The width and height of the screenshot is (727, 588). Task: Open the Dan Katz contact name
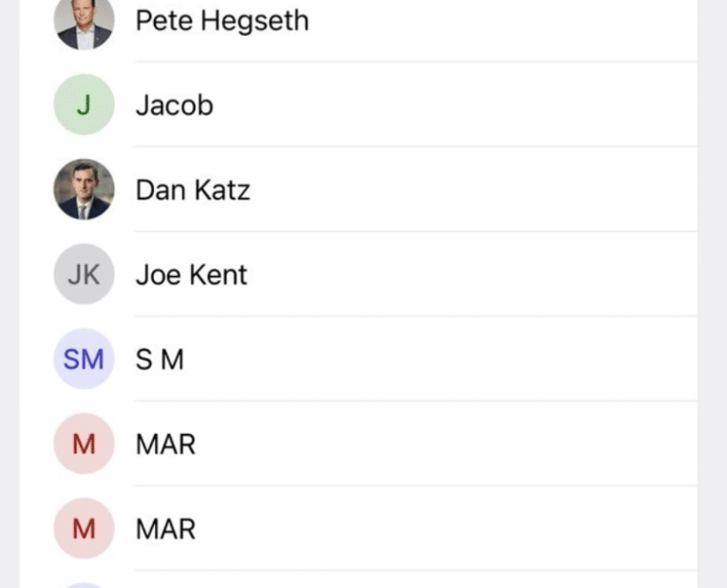coord(193,190)
